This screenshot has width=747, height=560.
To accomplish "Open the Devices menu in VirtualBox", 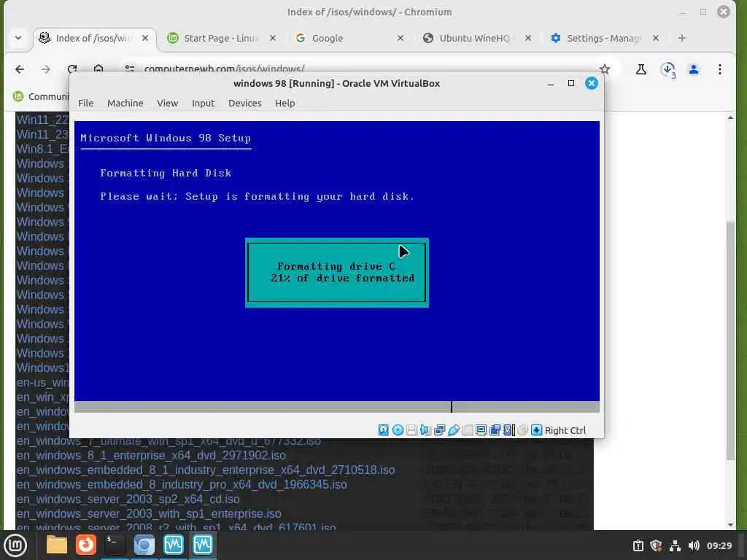I will click(245, 104).
